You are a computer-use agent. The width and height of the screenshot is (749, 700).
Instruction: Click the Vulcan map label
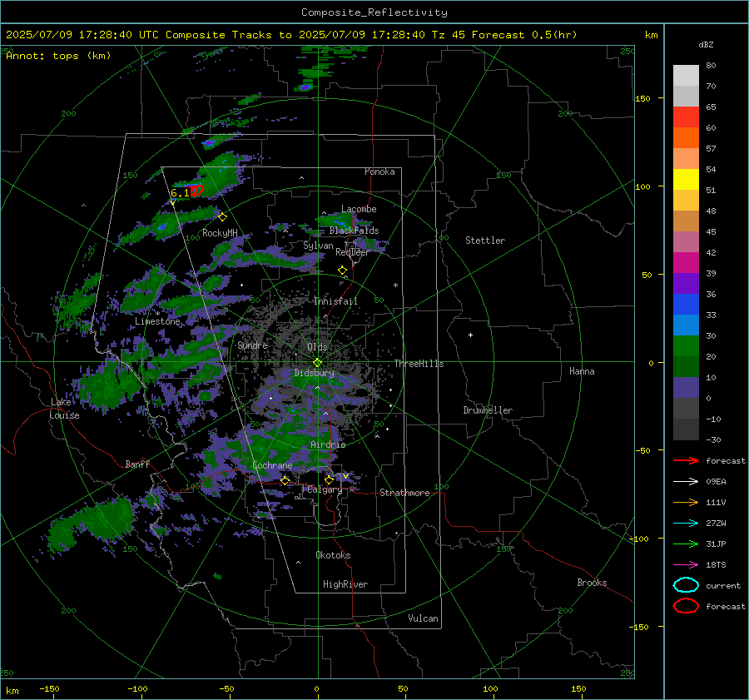pos(424,618)
